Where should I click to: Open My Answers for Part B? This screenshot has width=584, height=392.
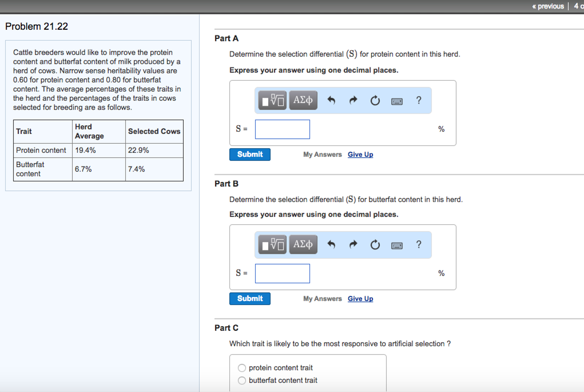[322, 299]
